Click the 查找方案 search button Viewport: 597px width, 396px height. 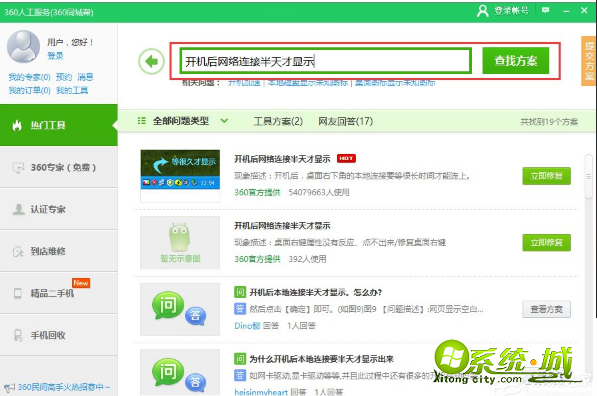pos(516,60)
